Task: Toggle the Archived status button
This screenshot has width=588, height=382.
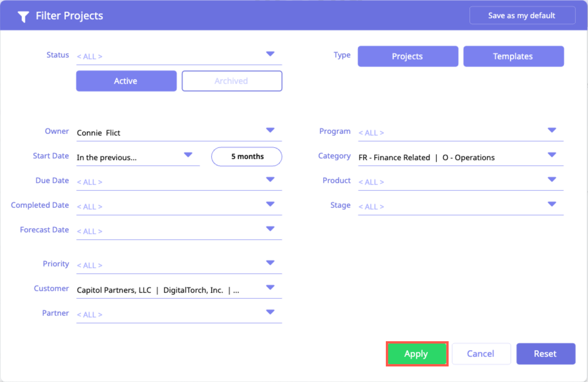Action: pos(232,81)
